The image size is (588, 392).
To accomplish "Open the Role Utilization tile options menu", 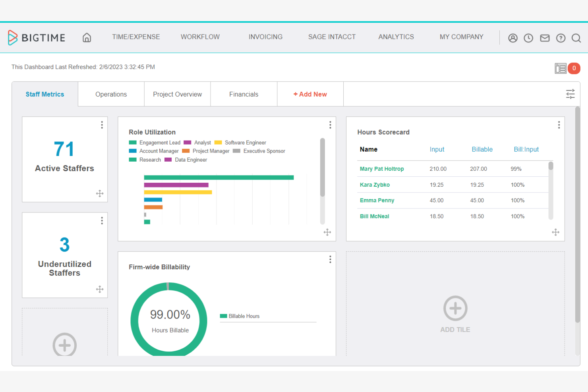I will (x=330, y=125).
